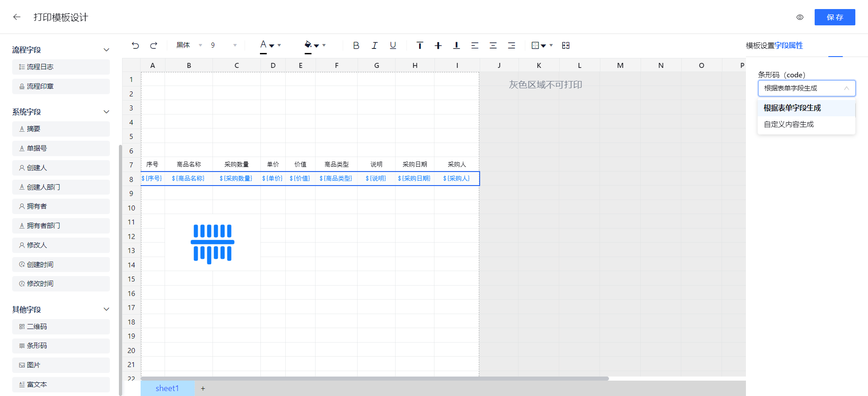Align text right horizontally
The width and height of the screenshot is (868, 396).
click(512, 45)
